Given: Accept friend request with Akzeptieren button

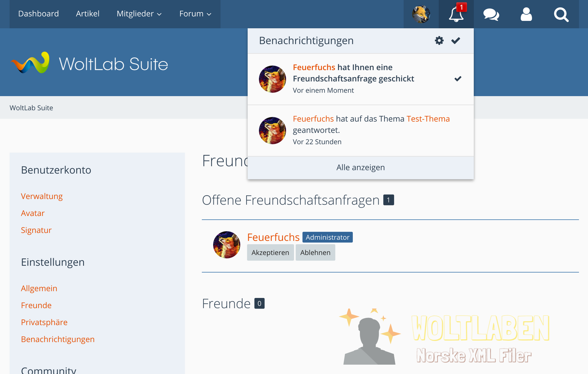Looking at the screenshot, I should 270,252.
